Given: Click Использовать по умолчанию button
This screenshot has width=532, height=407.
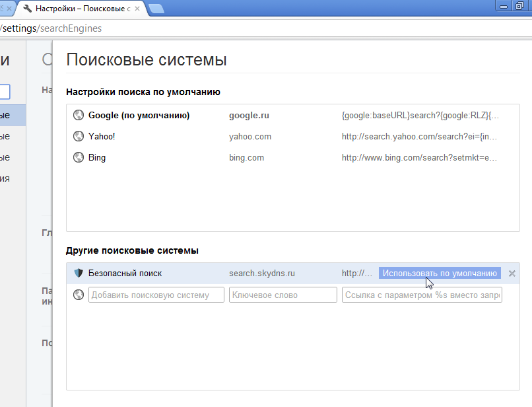Looking at the screenshot, I should (x=440, y=273).
